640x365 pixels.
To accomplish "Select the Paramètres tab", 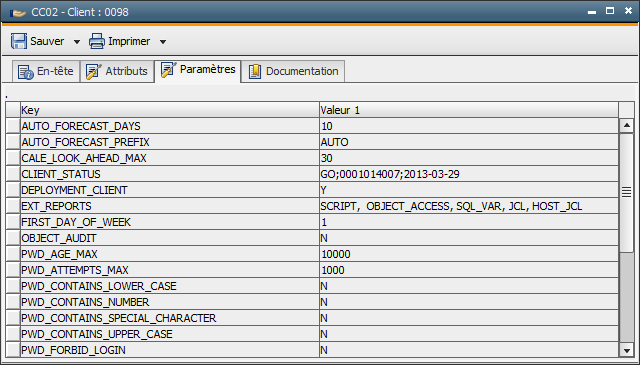I will pyautogui.click(x=198, y=71).
